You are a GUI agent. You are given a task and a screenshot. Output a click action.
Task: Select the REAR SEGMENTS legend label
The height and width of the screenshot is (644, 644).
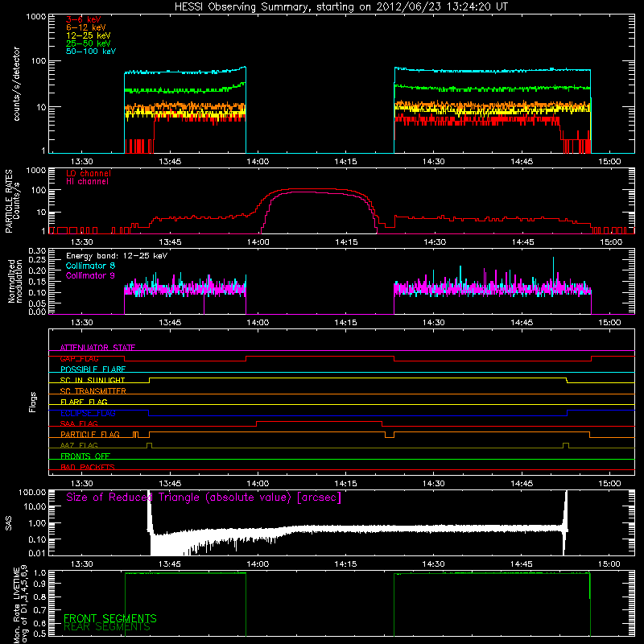[107, 626]
